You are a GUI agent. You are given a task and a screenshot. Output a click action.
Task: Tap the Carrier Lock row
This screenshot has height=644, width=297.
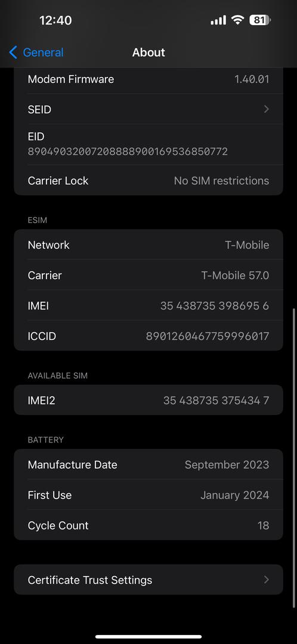coord(148,181)
